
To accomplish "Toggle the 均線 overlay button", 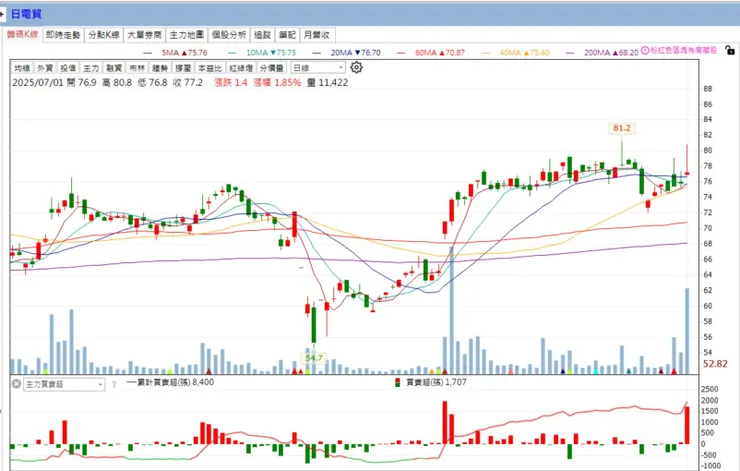I will point(22,68).
